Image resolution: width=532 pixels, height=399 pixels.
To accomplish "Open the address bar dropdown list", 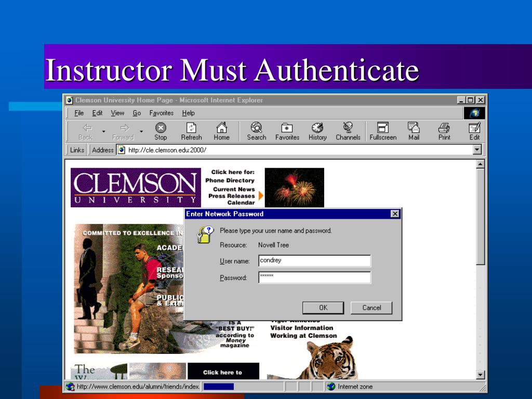I will (477, 150).
